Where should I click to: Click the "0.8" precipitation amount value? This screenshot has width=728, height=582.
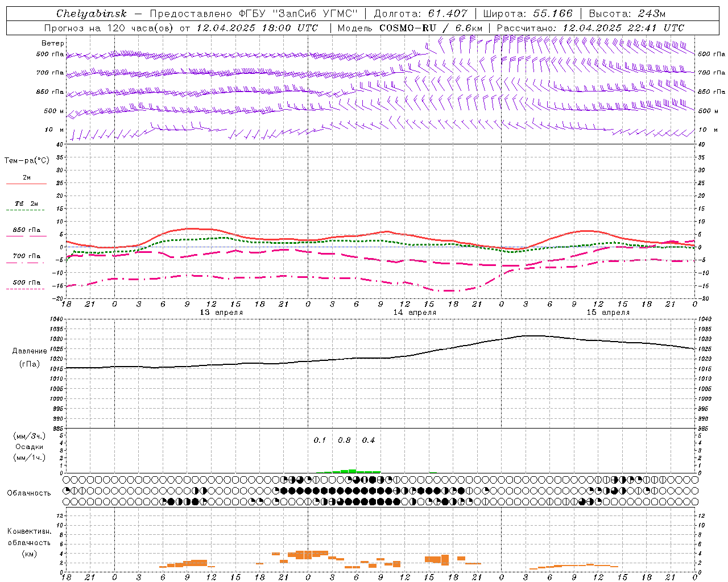tap(345, 440)
